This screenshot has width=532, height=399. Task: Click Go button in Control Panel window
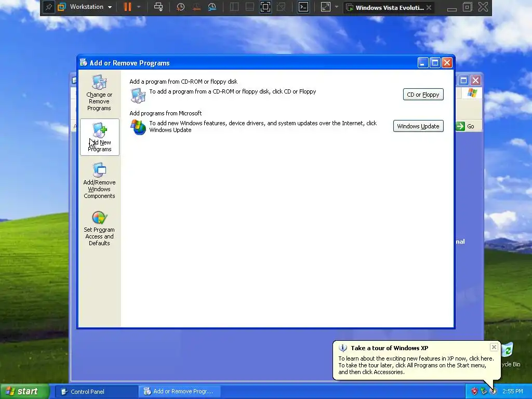tap(465, 126)
